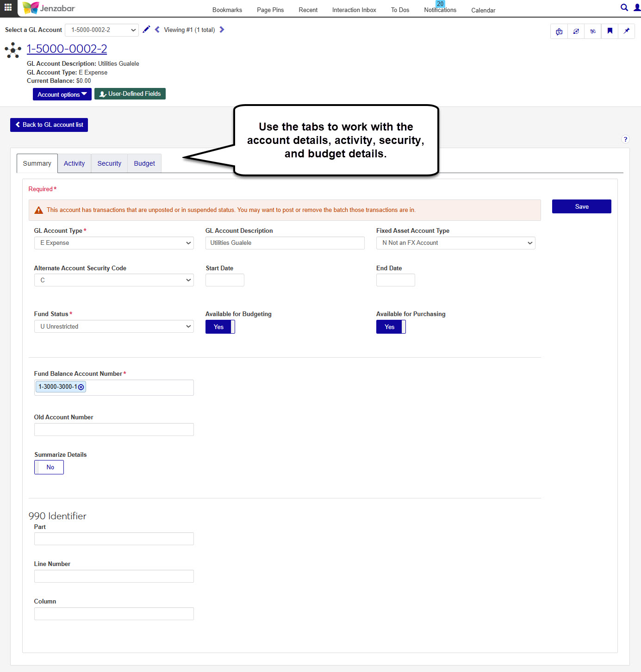Open the Fund Status dropdown
Image resolution: width=641 pixels, height=672 pixels.
click(114, 326)
